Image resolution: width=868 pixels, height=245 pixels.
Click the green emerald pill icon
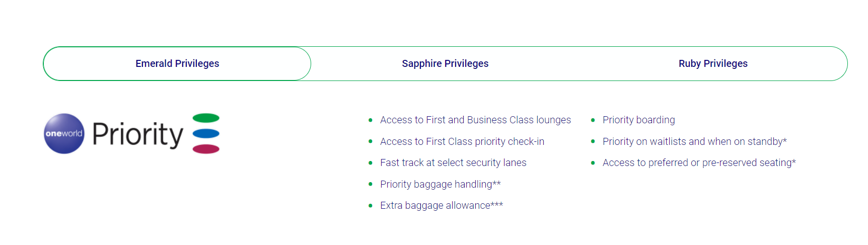point(206,118)
